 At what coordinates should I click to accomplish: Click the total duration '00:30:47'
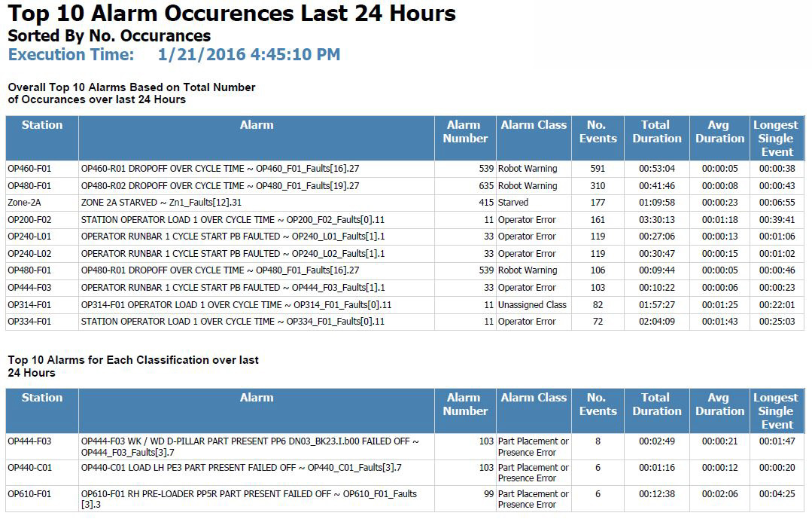(657, 254)
